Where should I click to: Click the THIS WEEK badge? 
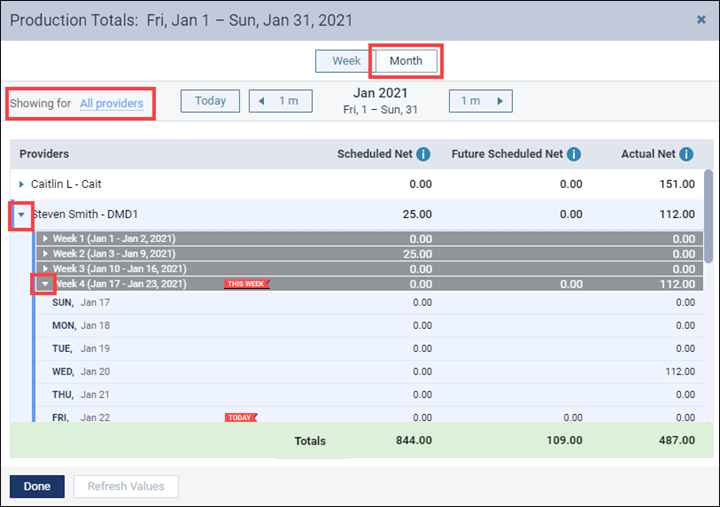point(247,284)
